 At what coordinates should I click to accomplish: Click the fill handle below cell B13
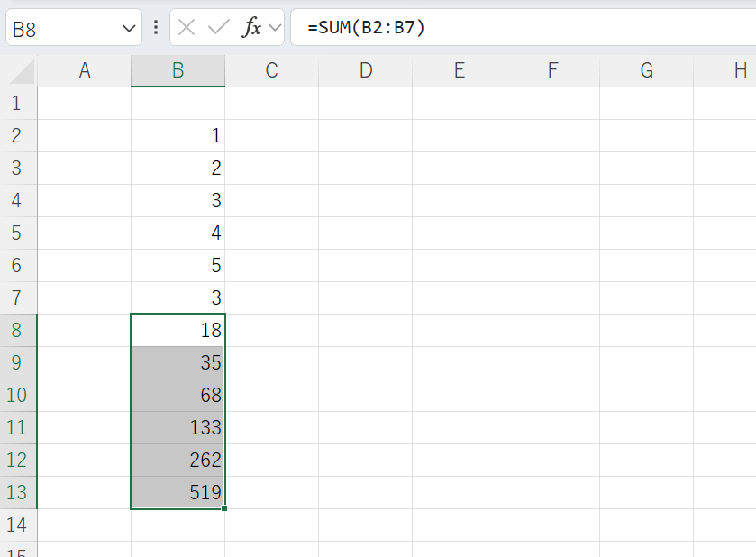[x=223, y=508]
